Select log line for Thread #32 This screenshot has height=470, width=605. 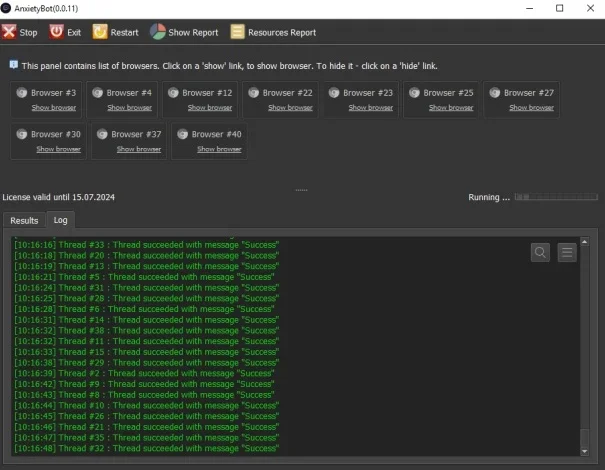[147, 448]
